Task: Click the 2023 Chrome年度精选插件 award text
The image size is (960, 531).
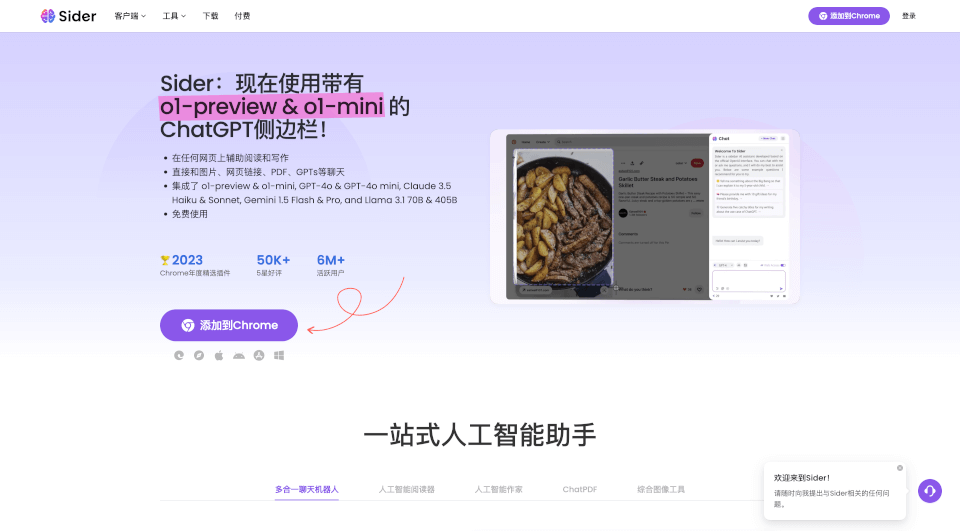Action: coord(195,265)
